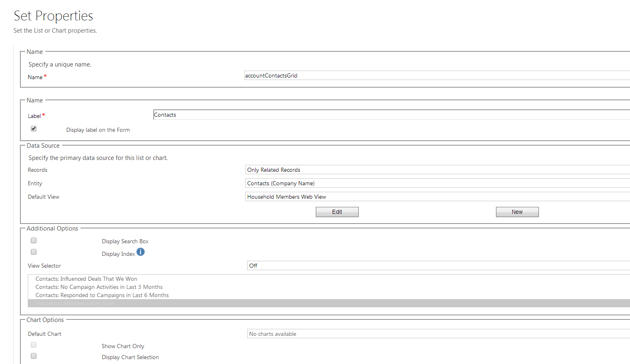Screen dimensions: 630x364
Task: Toggle Display label on the Form checkbox
Action: (34, 129)
